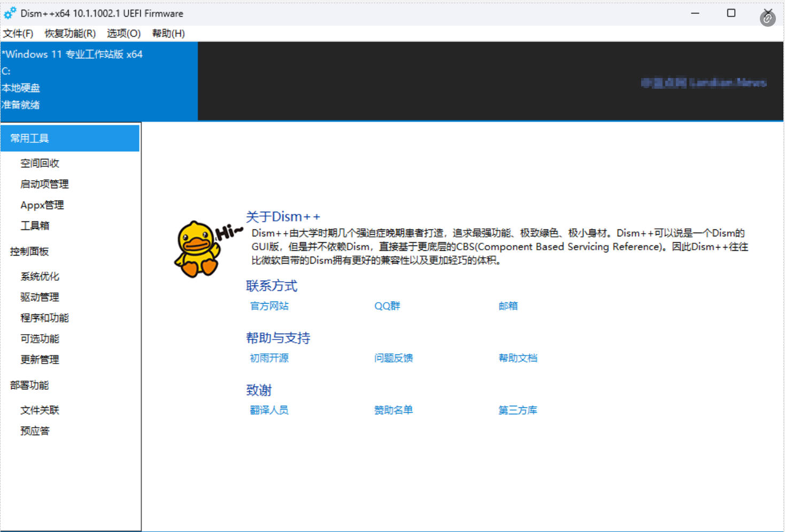
Task: Open the 预应答 tool
Action: click(x=34, y=430)
